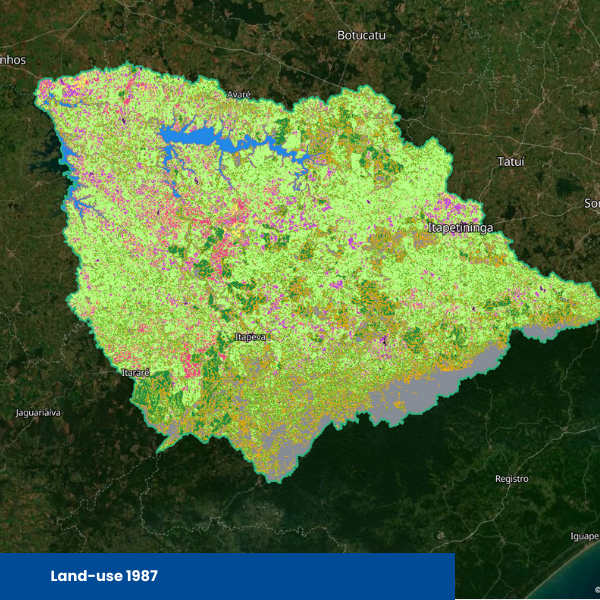The height and width of the screenshot is (600, 600).
Task: Select the Itararé label
Action: click(x=135, y=373)
